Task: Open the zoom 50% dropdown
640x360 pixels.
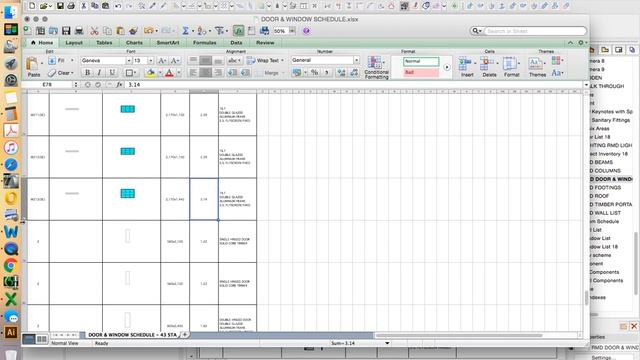Action: point(292,31)
